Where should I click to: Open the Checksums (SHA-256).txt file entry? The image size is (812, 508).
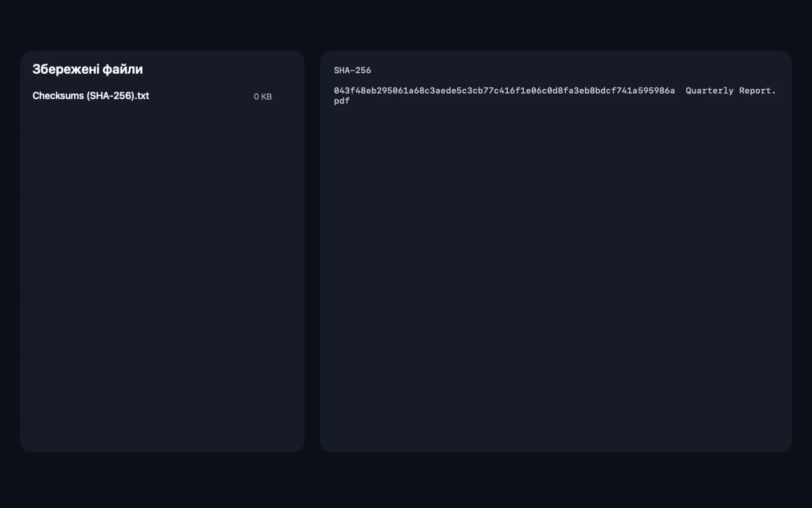(152, 96)
